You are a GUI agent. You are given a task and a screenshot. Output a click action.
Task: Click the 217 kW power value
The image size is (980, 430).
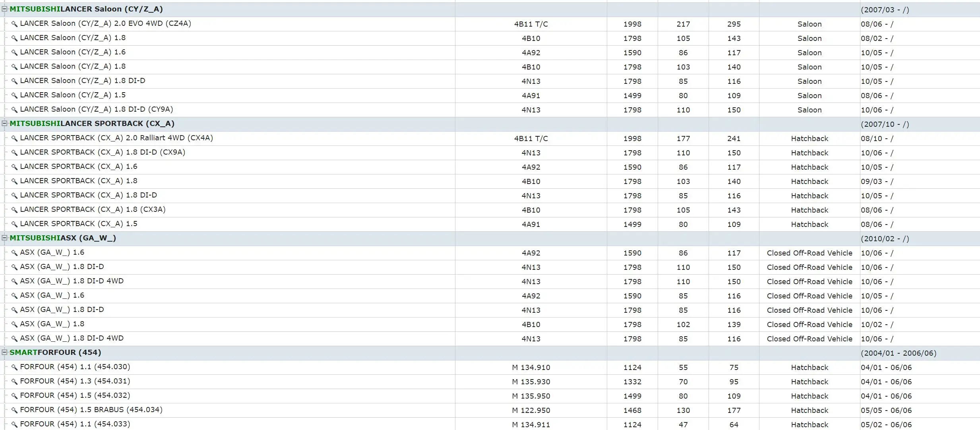683,24
